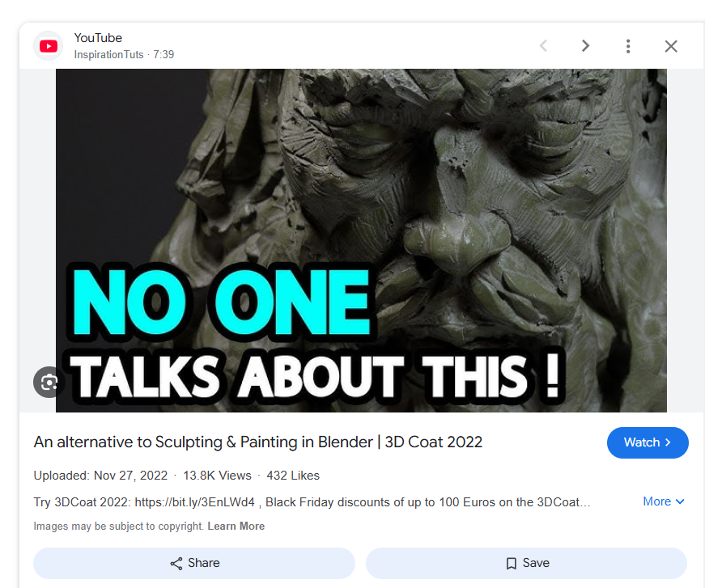The image size is (705, 588).
Task: Go to the next image result arrow
Action: pyautogui.click(x=585, y=46)
